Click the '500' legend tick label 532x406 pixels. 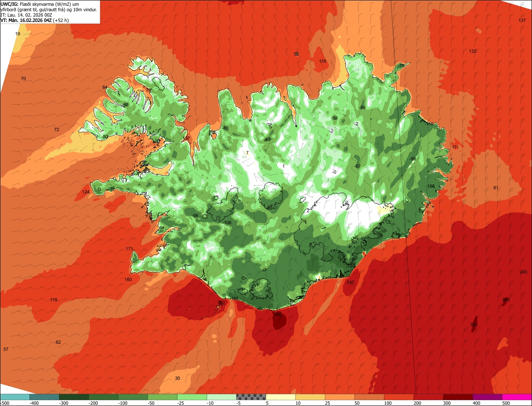point(506,403)
